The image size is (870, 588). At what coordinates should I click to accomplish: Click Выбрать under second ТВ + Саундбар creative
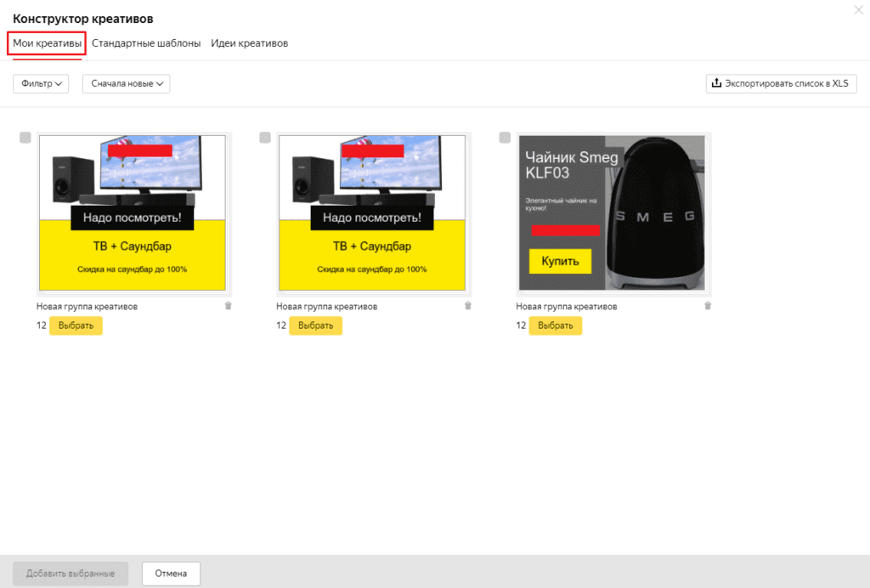point(316,325)
